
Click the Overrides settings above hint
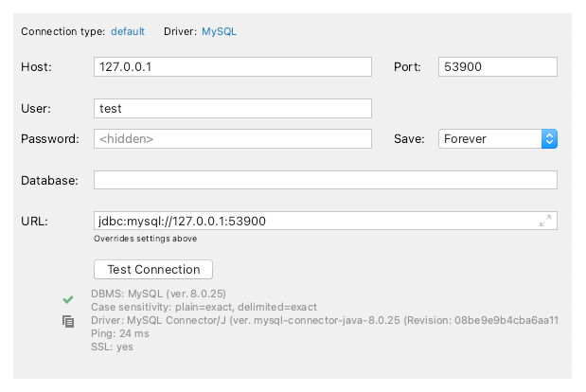pyautogui.click(x=146, y=239)
